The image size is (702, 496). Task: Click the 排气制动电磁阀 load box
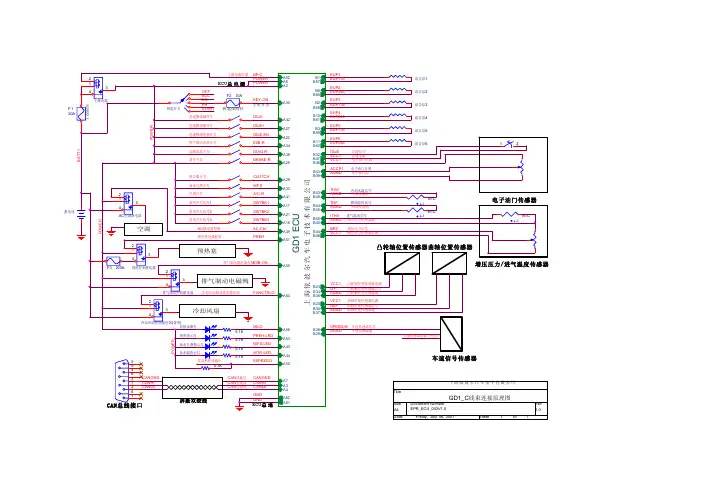(225, 281)
